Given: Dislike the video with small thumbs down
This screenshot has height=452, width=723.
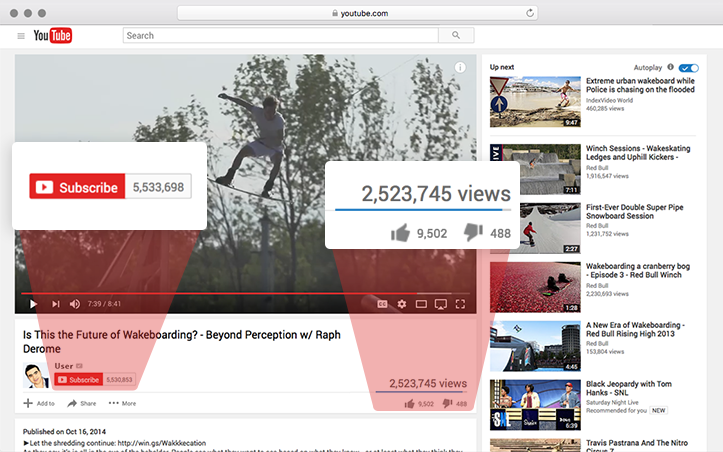Looking at the screenshot, I should (447, 404).
